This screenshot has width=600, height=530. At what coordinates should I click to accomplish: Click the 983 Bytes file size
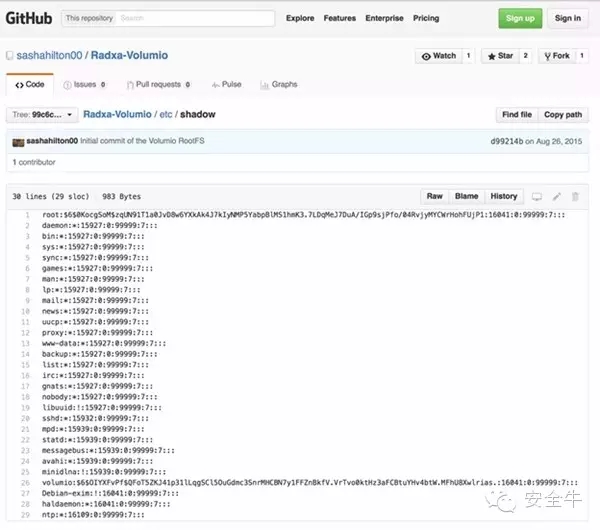(121, 196)
